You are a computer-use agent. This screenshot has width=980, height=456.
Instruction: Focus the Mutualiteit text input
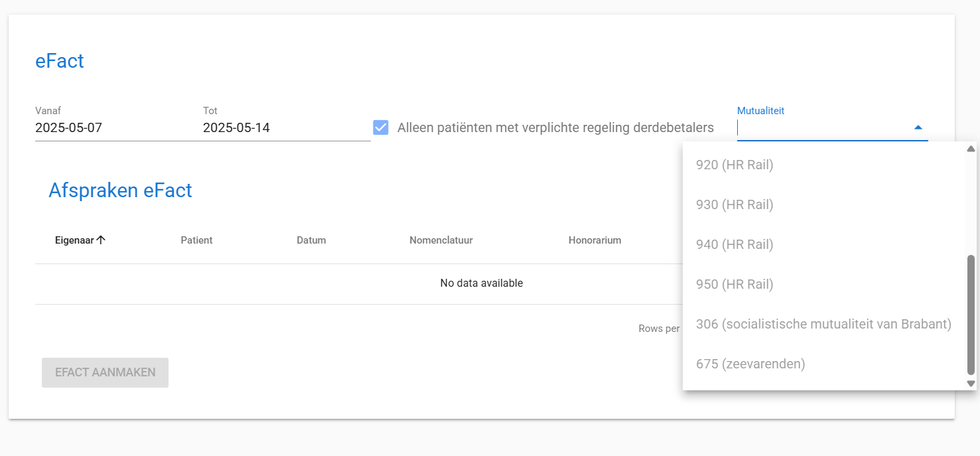pos(819,127)
